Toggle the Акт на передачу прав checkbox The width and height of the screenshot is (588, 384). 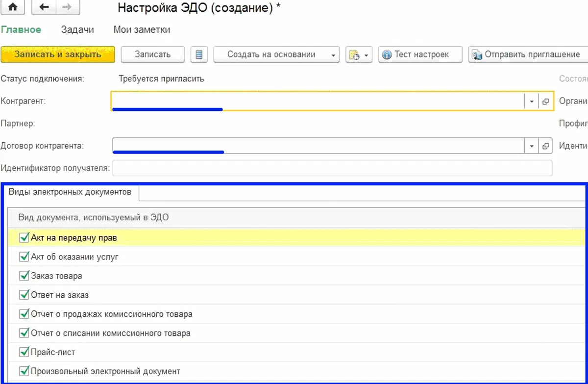[x=24, y=238]
